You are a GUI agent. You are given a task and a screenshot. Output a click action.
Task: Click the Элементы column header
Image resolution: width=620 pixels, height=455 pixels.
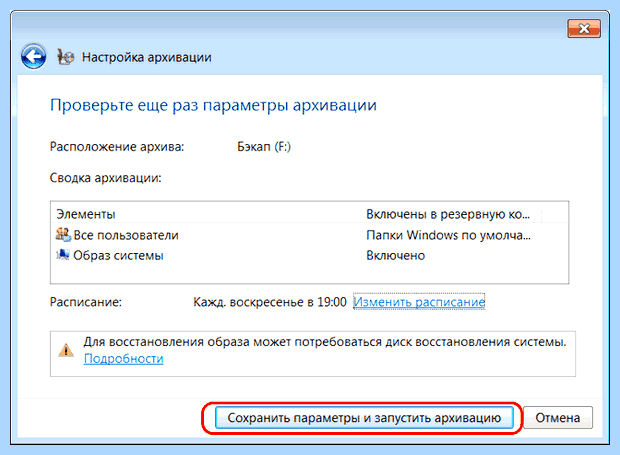click(x=205, y=214)
